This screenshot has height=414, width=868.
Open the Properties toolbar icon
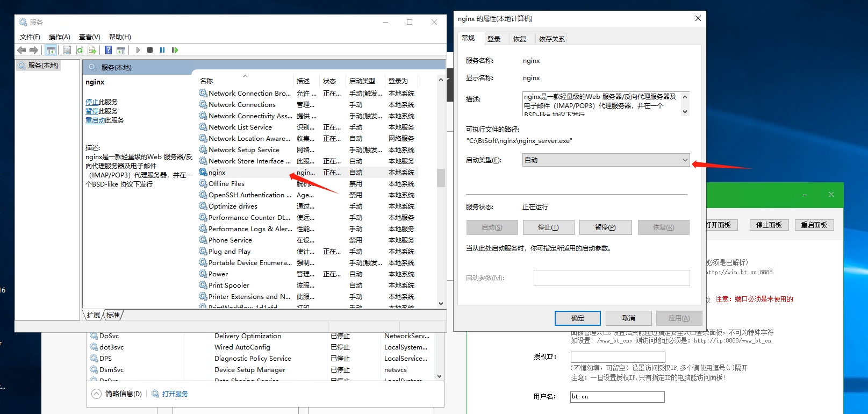point(67,50)
